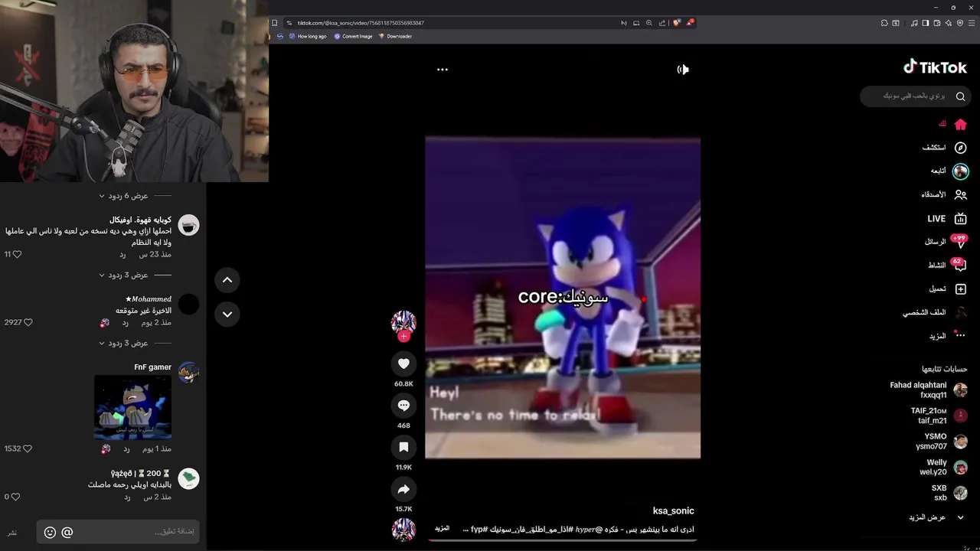Viewport: 980px width, 551px height.
Task: Open the LIVE tab in the sidebar
Action: (x=947, y=219)
